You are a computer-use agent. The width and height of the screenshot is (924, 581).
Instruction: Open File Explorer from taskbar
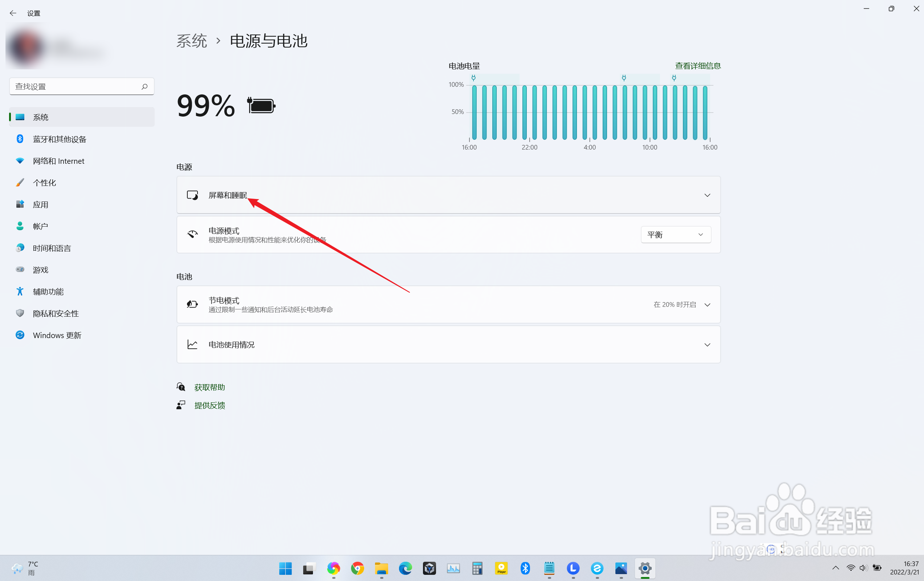tap(382, 568)
